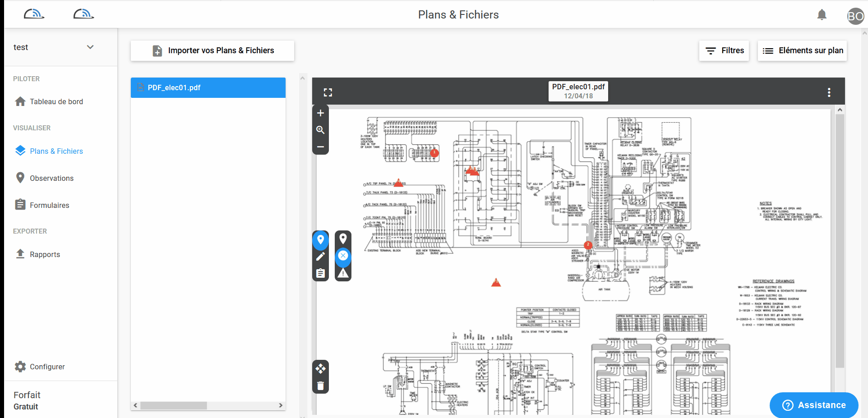Click the Forfait Gratuit plan label
This screenshot has width=868, height=418.
pyautogui.click(x=27, y=400)
